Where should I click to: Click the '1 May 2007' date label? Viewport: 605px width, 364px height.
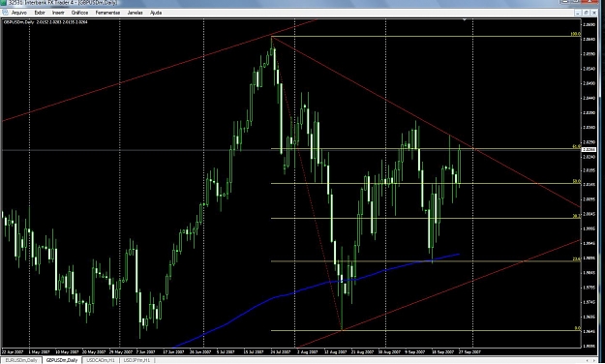tap(39, 352)
